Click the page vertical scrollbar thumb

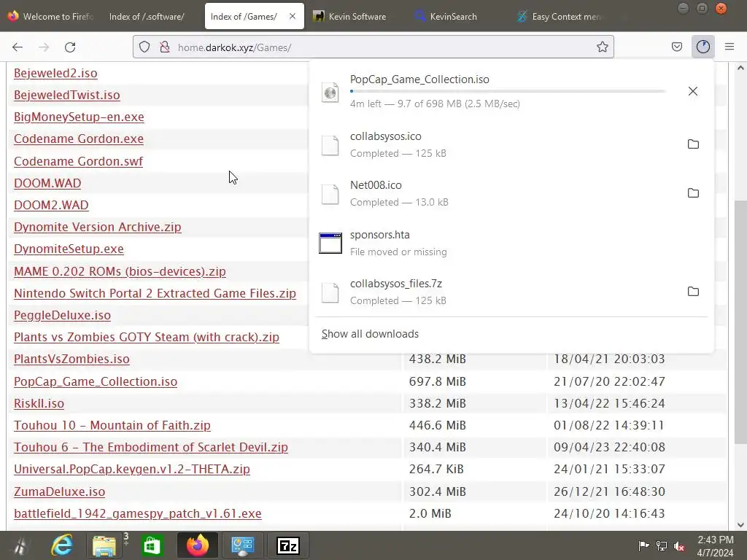point(740,322)
